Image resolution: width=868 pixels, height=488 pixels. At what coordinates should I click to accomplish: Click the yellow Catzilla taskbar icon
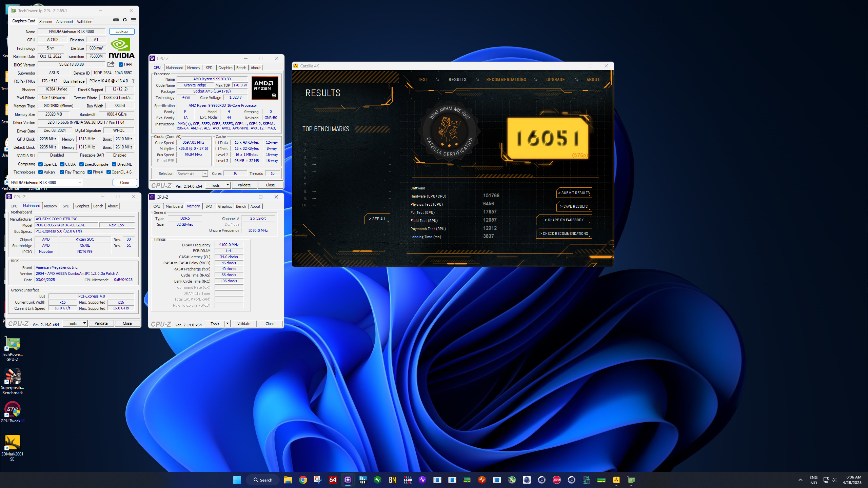pyautogui.click(x=616, y=480)
